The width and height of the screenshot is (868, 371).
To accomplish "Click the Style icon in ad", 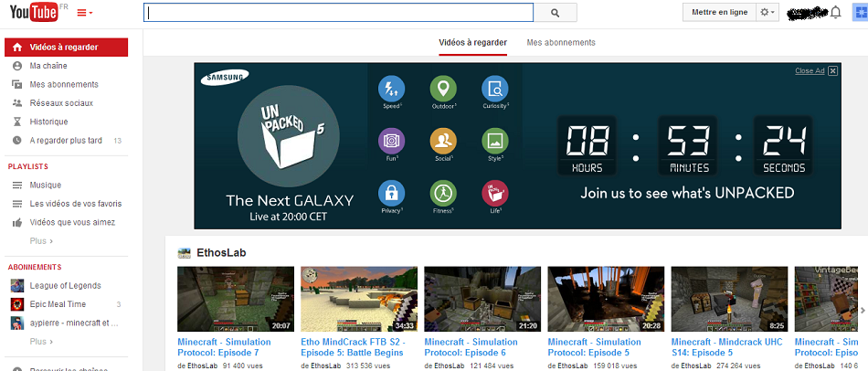I will click(495, 142).
